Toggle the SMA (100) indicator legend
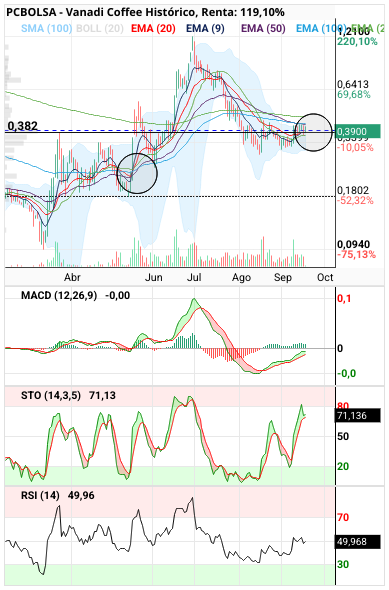This screenshot has width=389, height=590. pyautogui.click(x=47, y=29)
